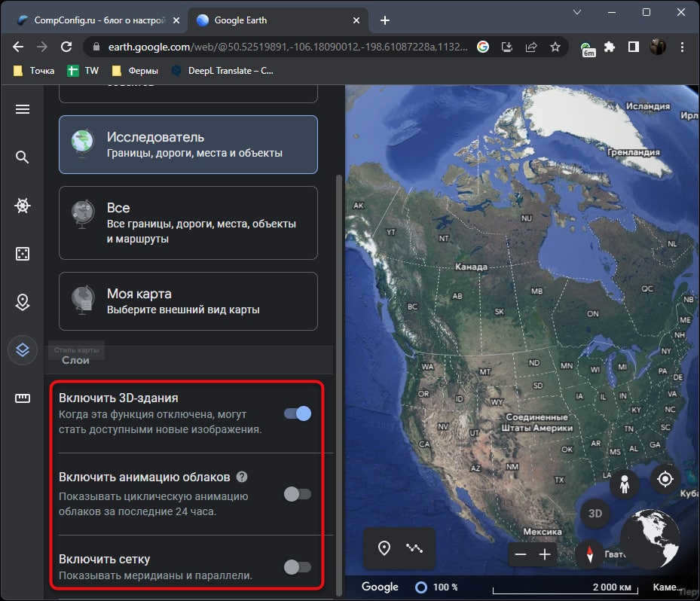Add a placemark on the map
Viewport: 700px width, 601px height.
384,548
